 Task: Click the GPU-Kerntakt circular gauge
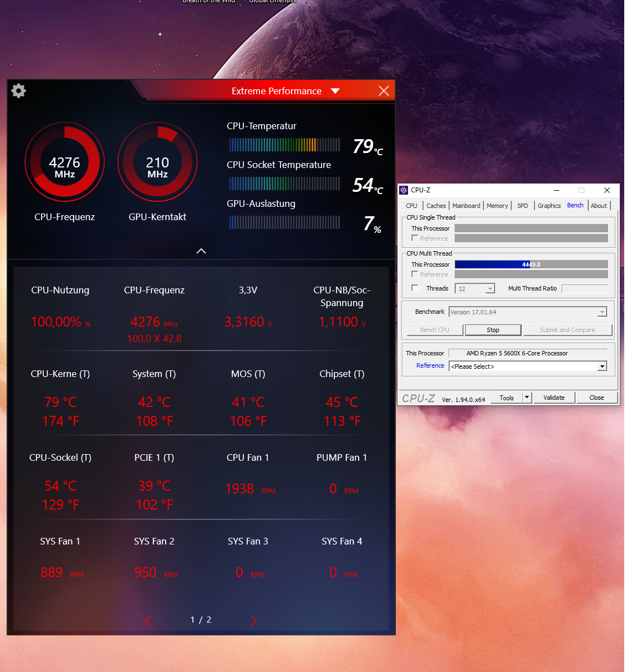pyautogui.click(x=157, y=162)
